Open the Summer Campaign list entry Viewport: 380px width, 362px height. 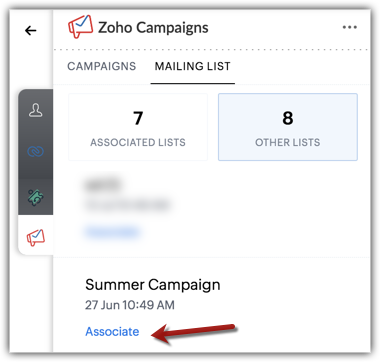[153, 285]
